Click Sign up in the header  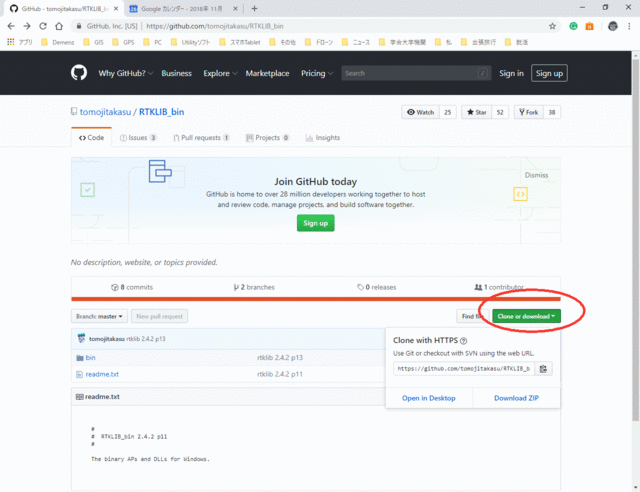coord(549,73)
